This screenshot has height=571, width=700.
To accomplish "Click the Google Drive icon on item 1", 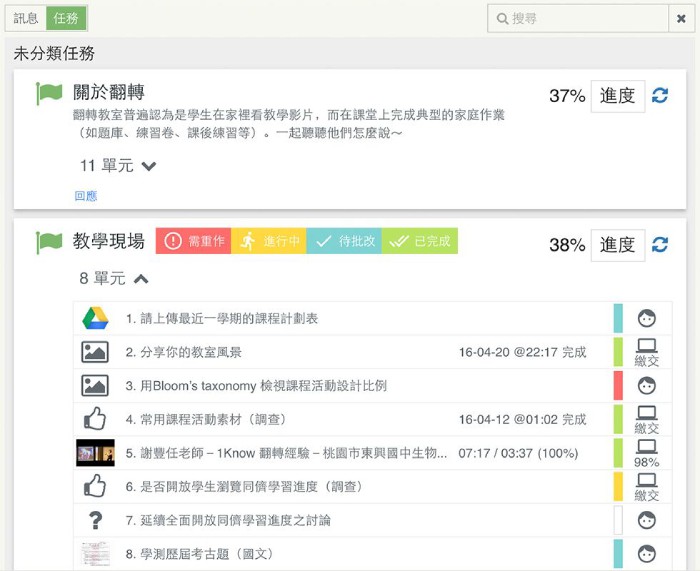I will click(95, 318).
